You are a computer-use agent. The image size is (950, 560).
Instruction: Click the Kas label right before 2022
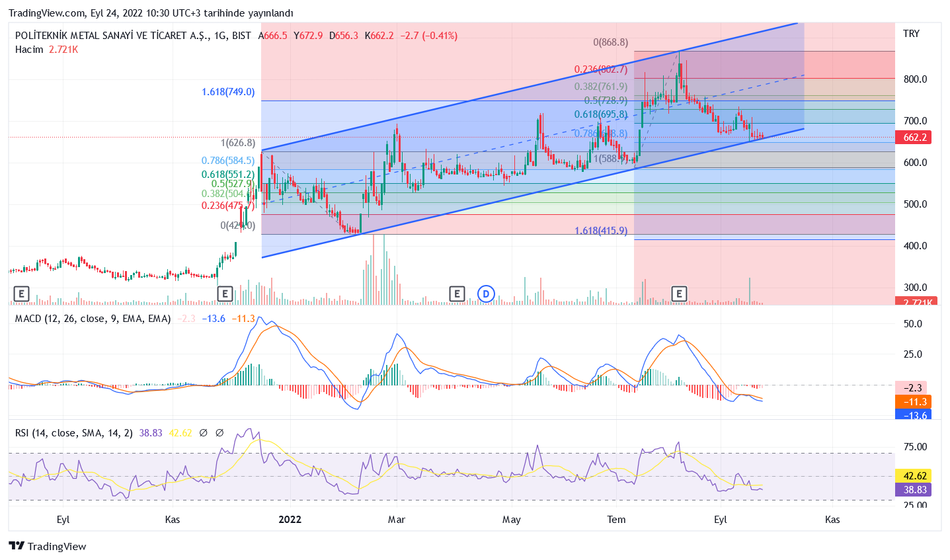click(173, 520)
